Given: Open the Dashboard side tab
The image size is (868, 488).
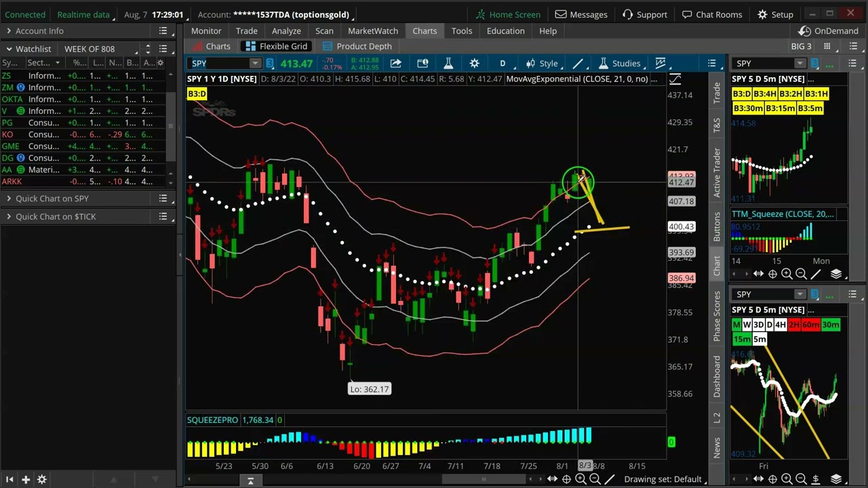Looking at the screenshot, I should click(x=717, y=375).
